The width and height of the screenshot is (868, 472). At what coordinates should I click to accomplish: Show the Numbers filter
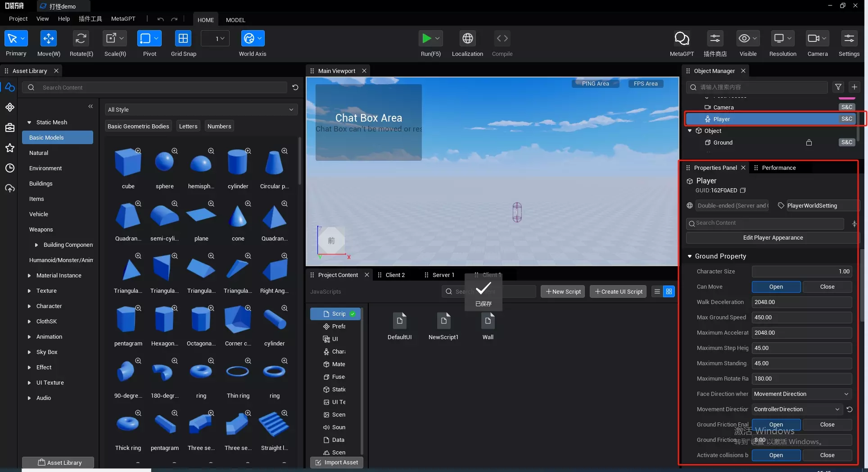(219, 126)
